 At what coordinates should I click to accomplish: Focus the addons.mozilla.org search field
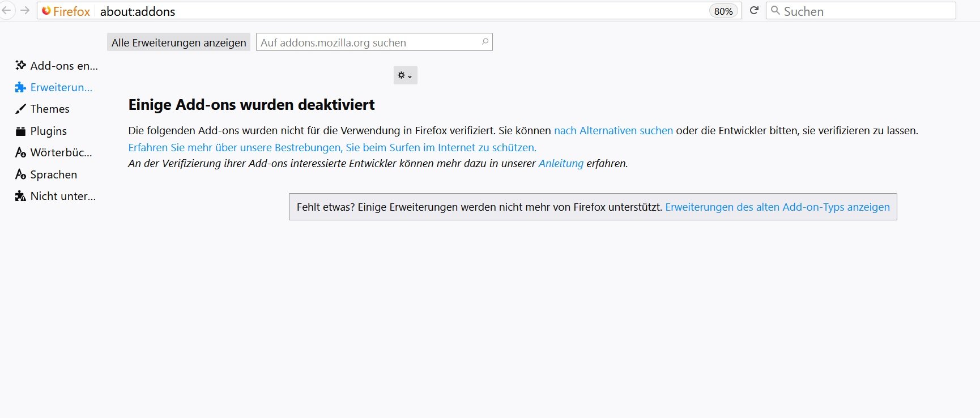tap(374, 42)
